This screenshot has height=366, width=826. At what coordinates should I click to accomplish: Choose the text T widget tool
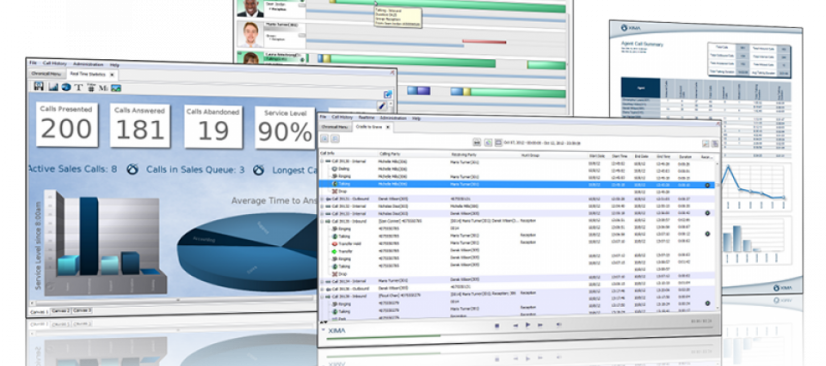[78, 87]
